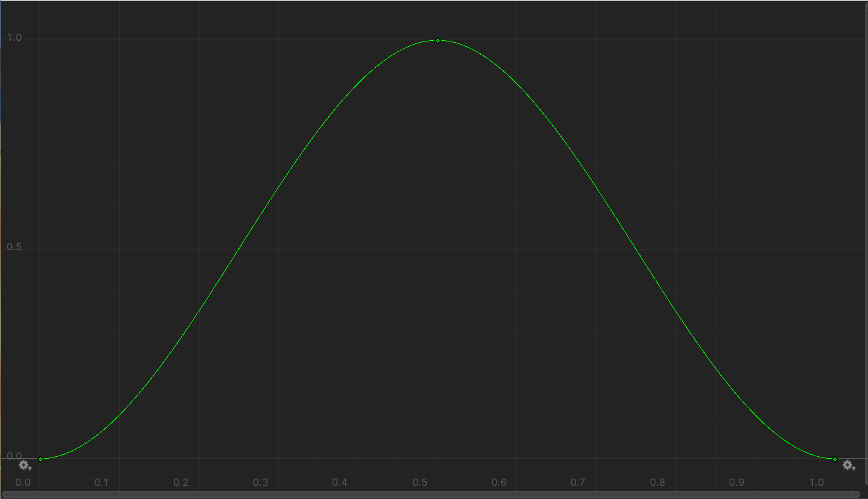Image resolution: width=868 pixels, height=499 pixels.
Task: Select the first curve keyframe at value 0
Action: tap(41, 459)
